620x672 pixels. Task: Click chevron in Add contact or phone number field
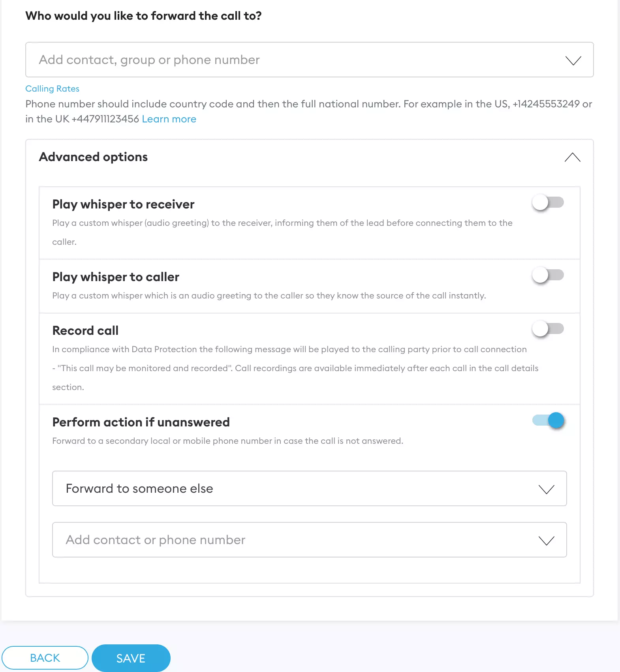(546, 541)
